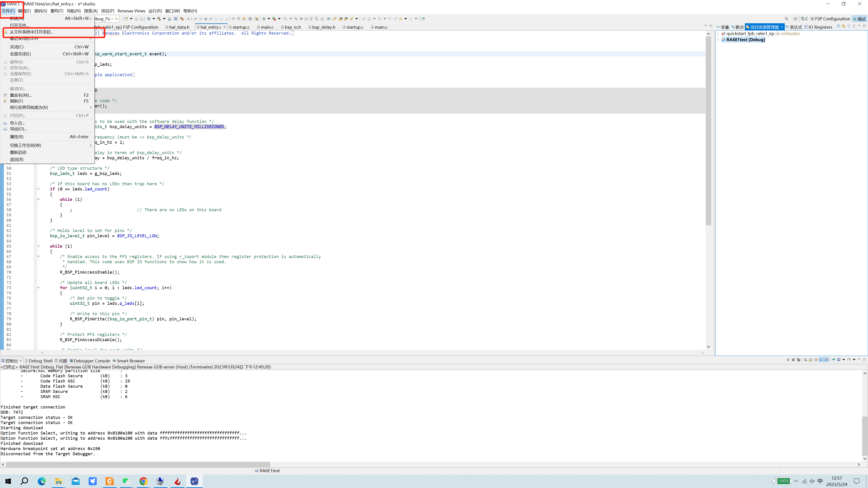Open Build hammer dropdown arrow
This screenshot has width=868, height=488.
tap(164, 19)
